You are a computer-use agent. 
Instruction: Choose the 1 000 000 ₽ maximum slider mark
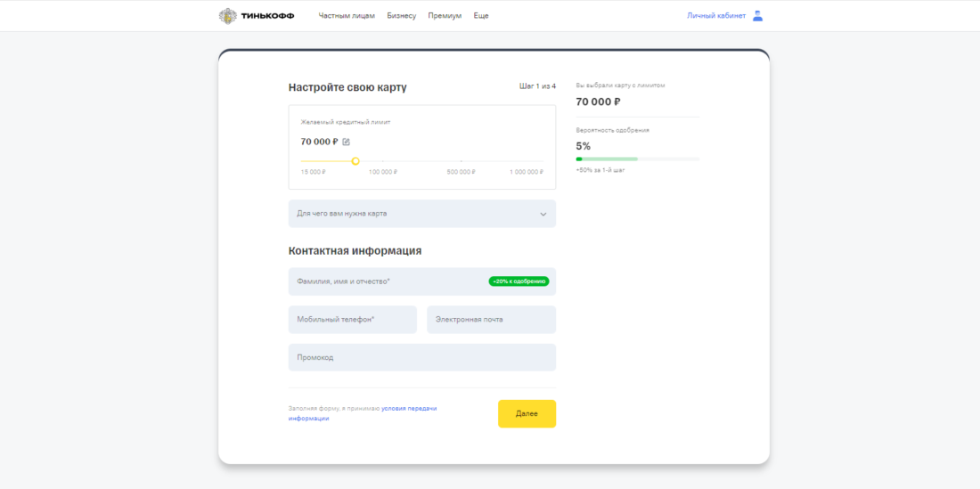click(x=543, y=161)
